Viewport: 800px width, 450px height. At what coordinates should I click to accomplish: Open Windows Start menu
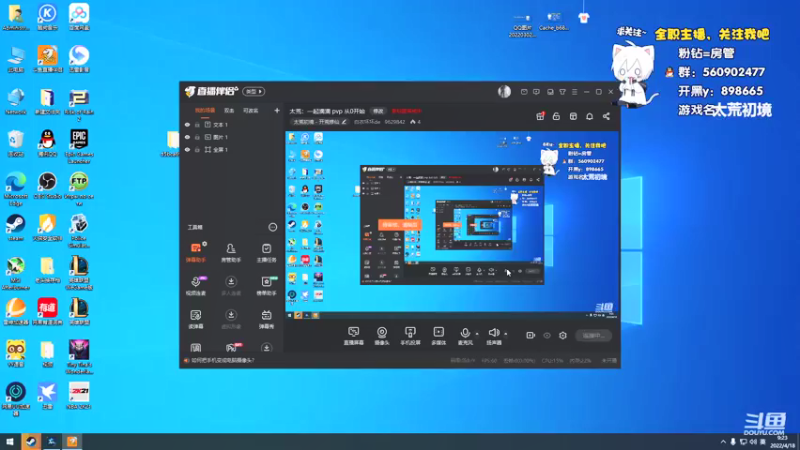10,441
